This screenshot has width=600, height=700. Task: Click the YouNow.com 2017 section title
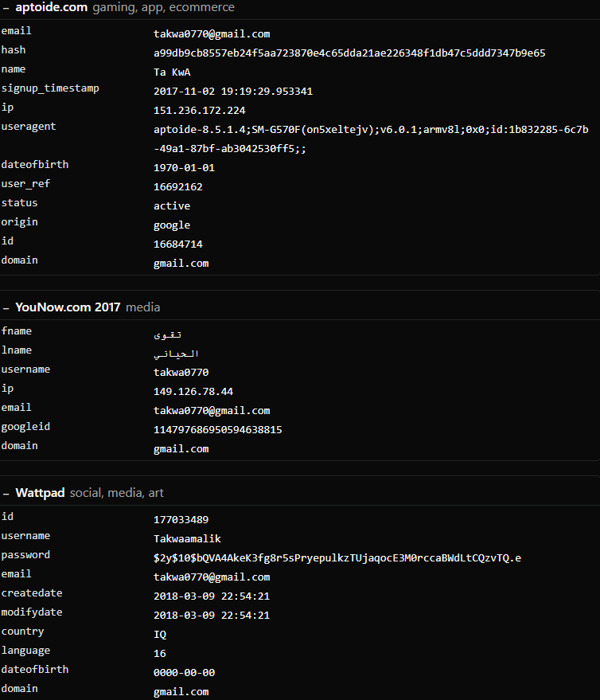(68, 307)
